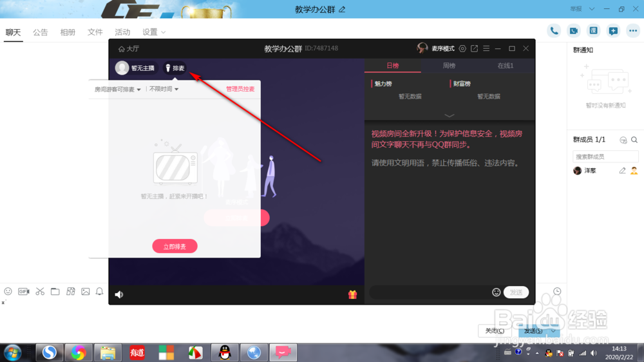Click the 排麦 microphone button
Screen dimensions: 644x362
click(175, 68)
